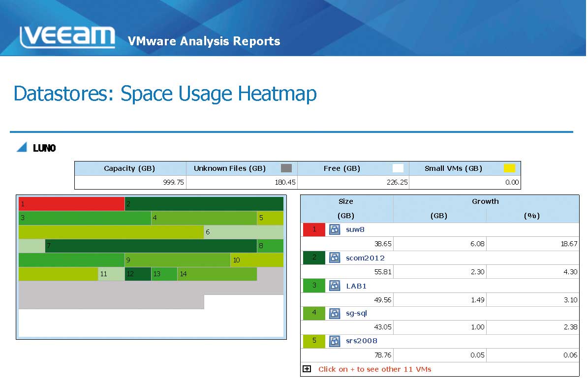The image size is (588, 388).
Task: Click the gray Unknown Files legend swatch
Action: [x=286, y=168]
